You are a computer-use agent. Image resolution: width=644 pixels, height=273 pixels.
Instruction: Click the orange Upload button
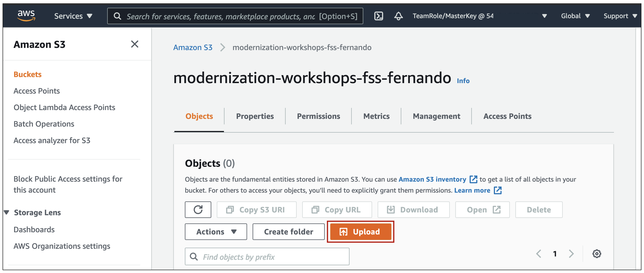[360, 232]
